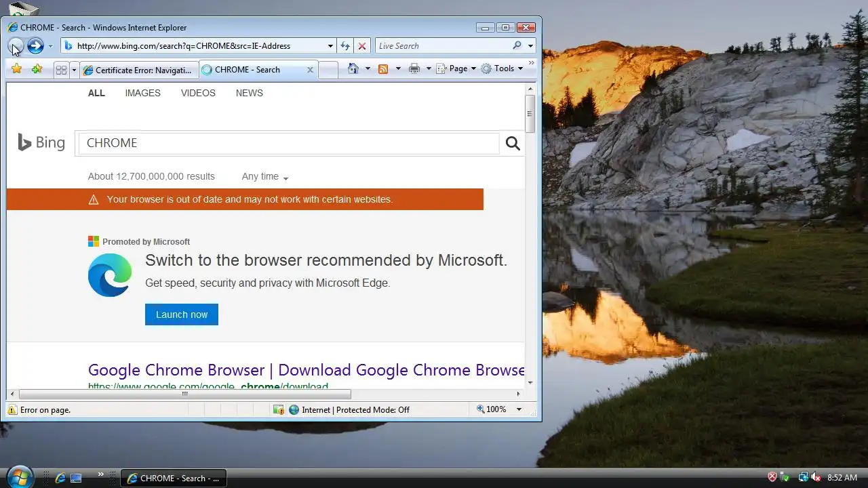The height and width of the screenshot is (488, 868).
Task: Click Safely Remove Hardware tray icon
Action: [x=785, y=477]
